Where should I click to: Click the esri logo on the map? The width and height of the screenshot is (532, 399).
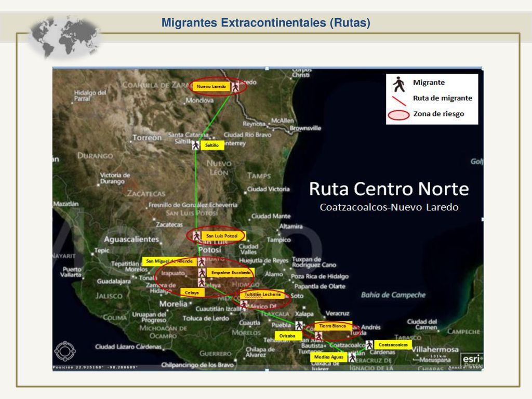(x=472, y=359)
